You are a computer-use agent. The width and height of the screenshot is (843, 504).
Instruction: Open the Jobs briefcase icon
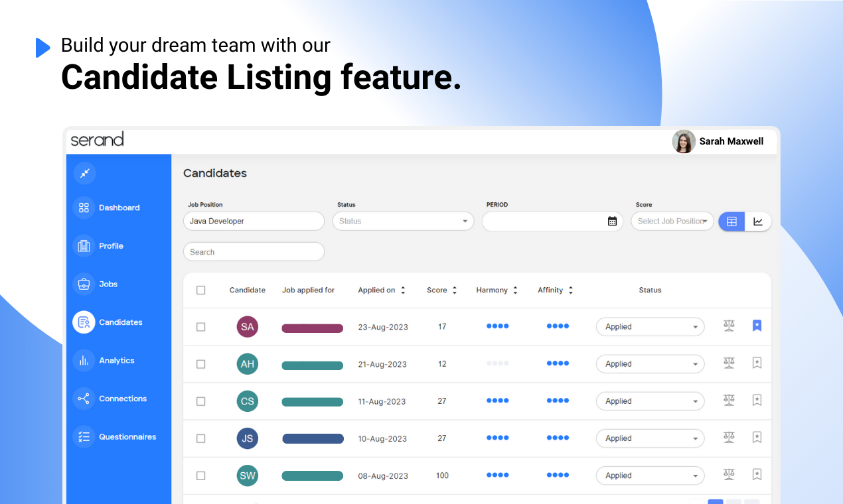(x=84, y=284)
